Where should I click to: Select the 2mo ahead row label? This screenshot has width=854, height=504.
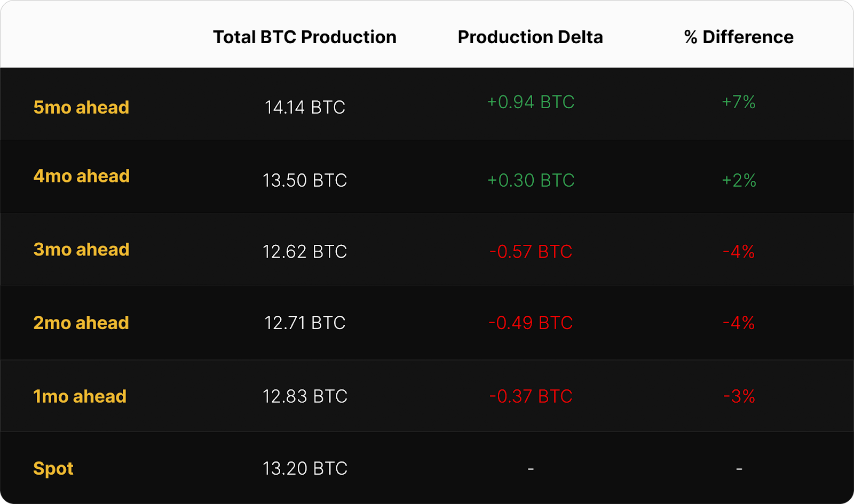(81, 323)
